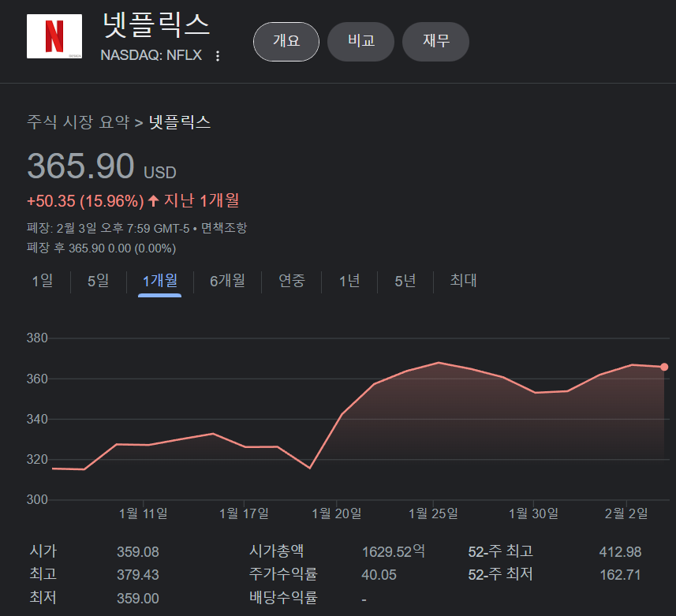This screenshot has width=676, height=616.
Task: Click the 365.90 current price
Action: [80, 166]
